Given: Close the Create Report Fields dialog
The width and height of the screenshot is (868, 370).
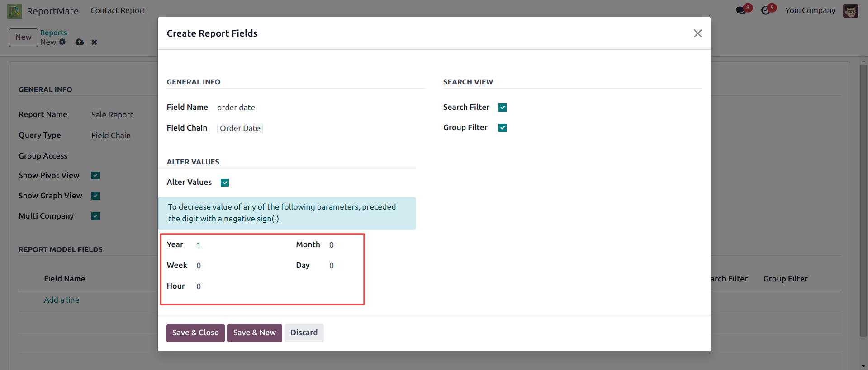Looking at the screenshot, I should click(x=697, y=33).
